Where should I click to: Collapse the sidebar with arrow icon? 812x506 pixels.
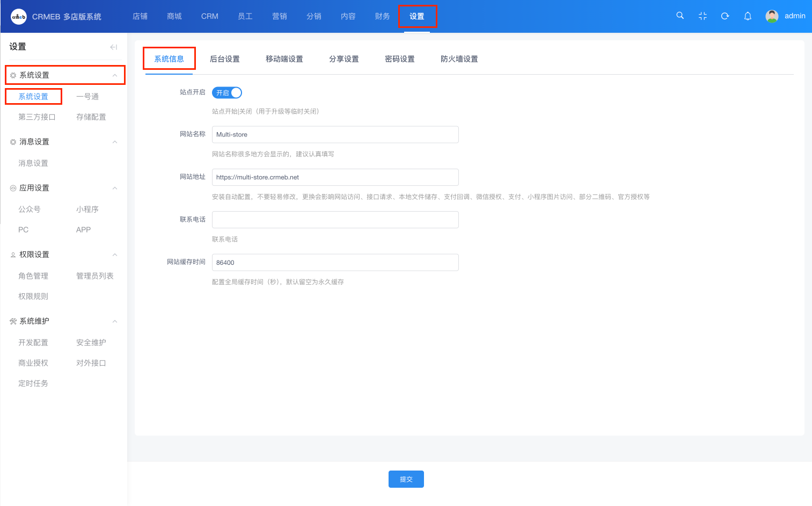click(x=113, y=47)
